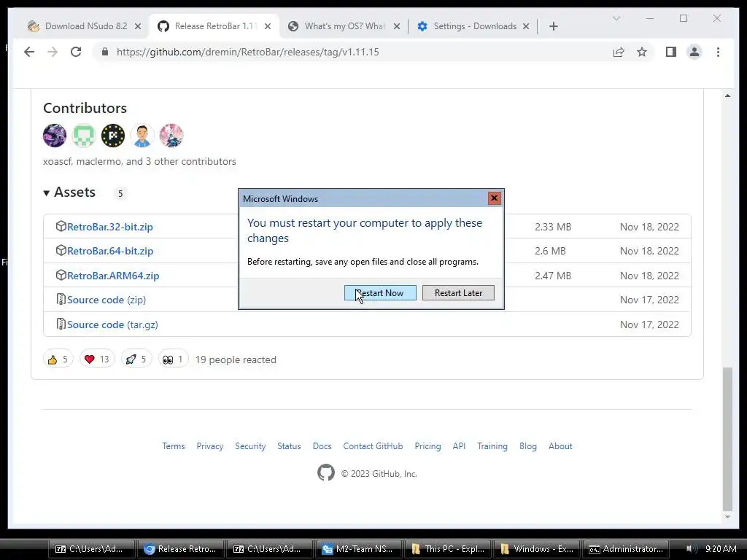Open the Privacy footer link
The height and width of the screenshot is (560, 747).
click(210, 446)
